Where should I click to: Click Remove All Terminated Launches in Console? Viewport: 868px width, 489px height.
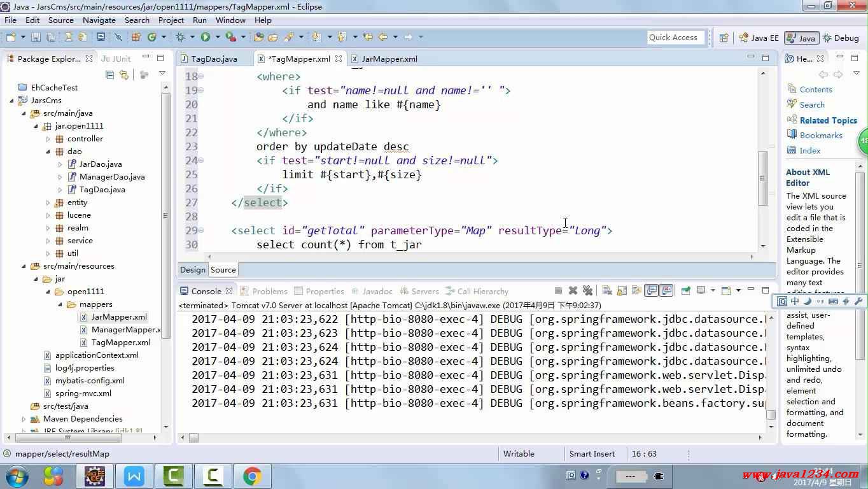click(x=587, y=290)
